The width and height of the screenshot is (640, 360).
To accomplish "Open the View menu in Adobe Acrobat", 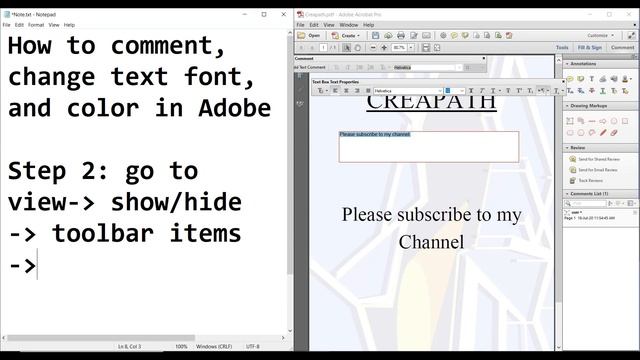I will 329,25.
